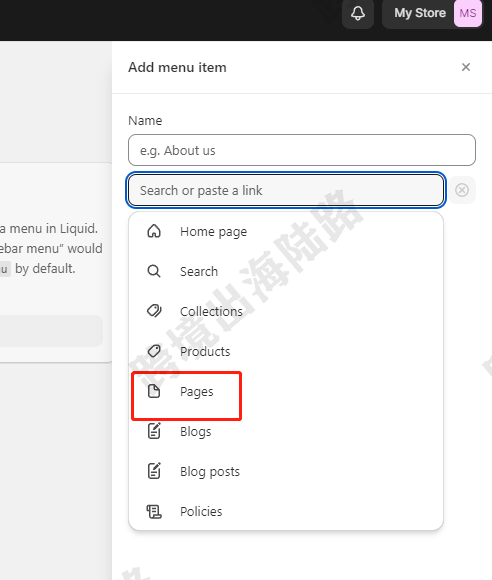Click the Search magnifier icon in list

(154, 271)
